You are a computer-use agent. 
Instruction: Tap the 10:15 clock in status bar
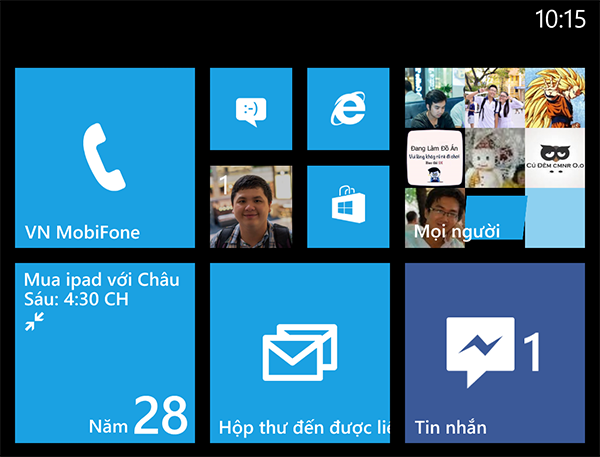point(560,18)
